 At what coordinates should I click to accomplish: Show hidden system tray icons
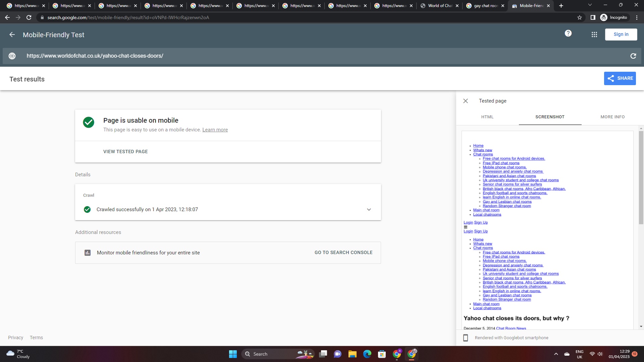click(556, 354)
